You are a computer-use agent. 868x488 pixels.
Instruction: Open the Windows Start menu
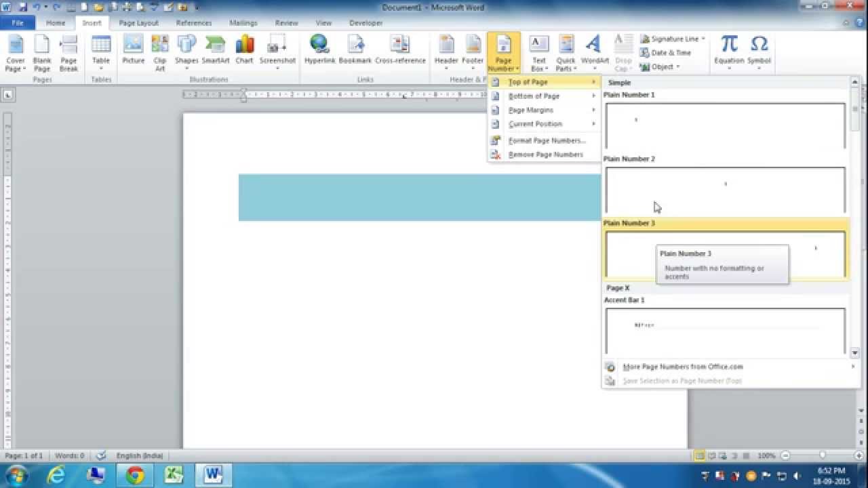point(16,474)
